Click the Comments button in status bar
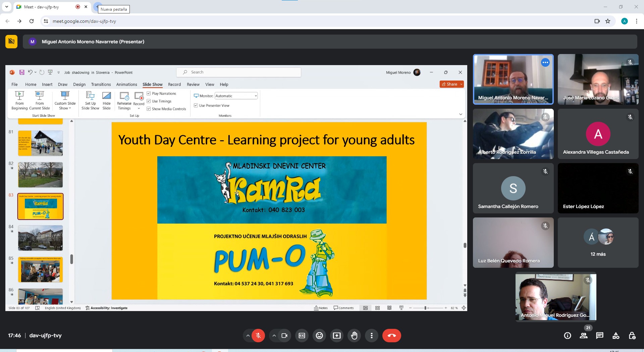The image size is (644, 352). click(343, 308)
